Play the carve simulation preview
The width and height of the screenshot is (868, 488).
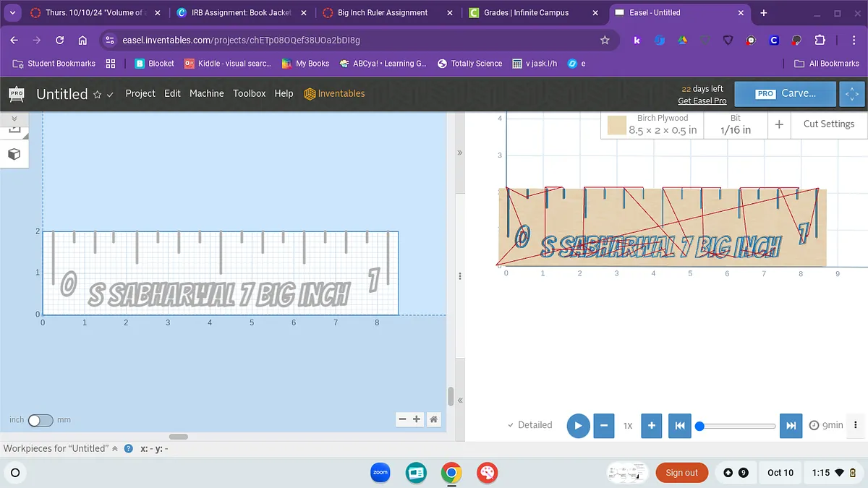577,425
